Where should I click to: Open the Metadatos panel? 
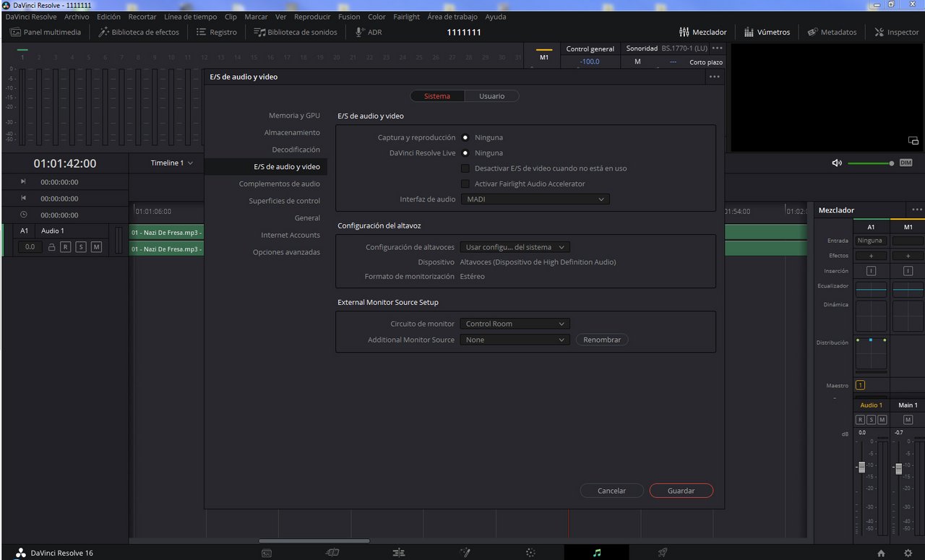(832, 32)
